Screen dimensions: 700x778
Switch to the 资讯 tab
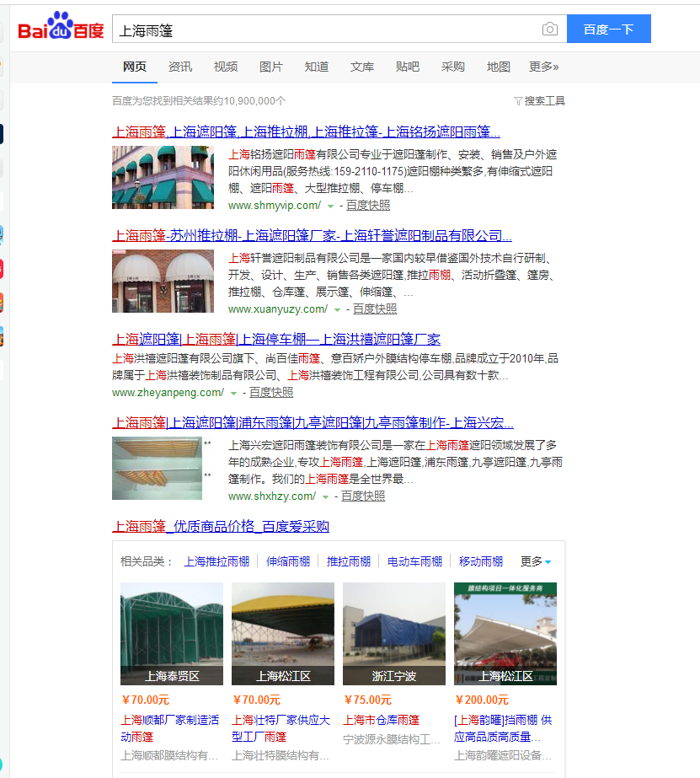pyautogui.click(x=180, y=67)
